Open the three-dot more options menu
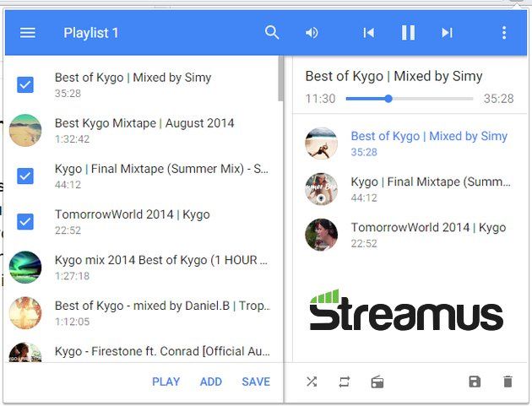532x406 pixels. pos(504,33)
